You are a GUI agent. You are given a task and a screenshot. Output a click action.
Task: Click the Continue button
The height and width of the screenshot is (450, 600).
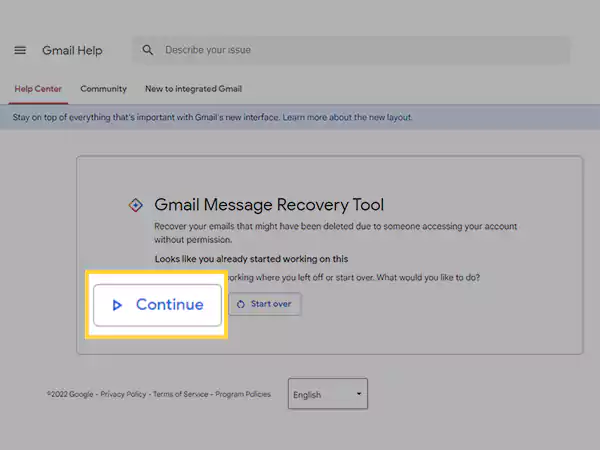coord(157,305)
